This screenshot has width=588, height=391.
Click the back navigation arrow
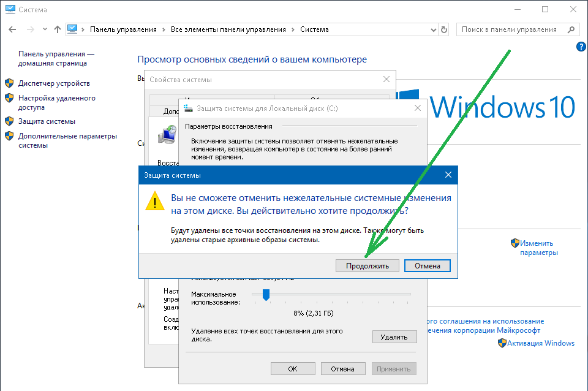(x=12, y=29)
